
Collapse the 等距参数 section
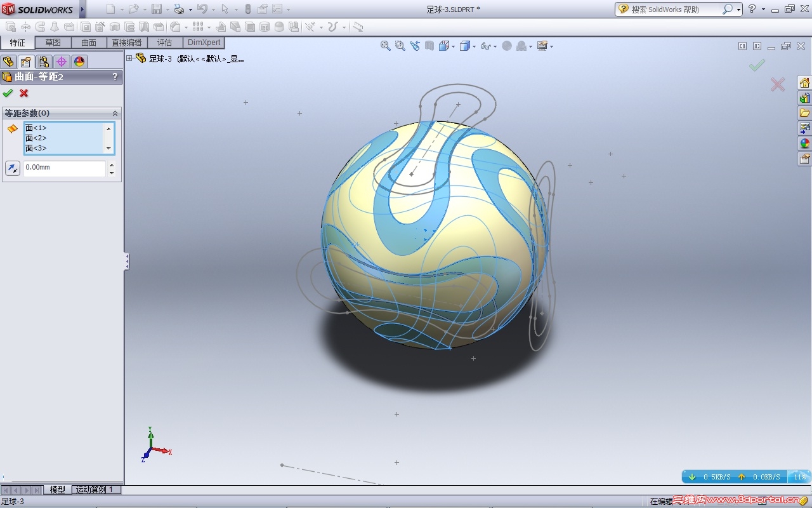(115, 113)
